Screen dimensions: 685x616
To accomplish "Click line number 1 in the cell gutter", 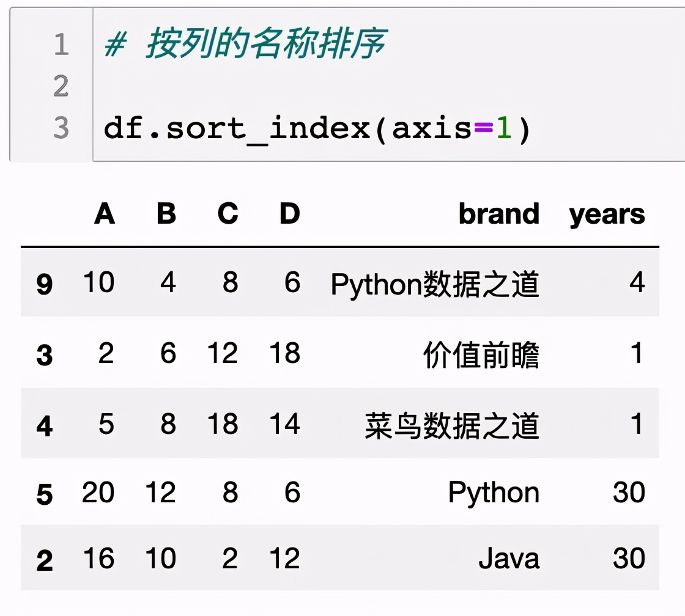I will [61, 45].
